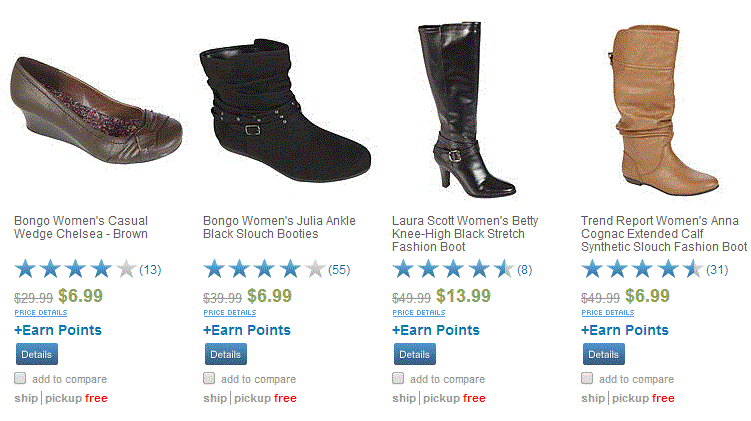751x421 pixels.
Task: Click Details button for Trend Report Anna boot
Action: pyautogui.click(x=603, y=354)
